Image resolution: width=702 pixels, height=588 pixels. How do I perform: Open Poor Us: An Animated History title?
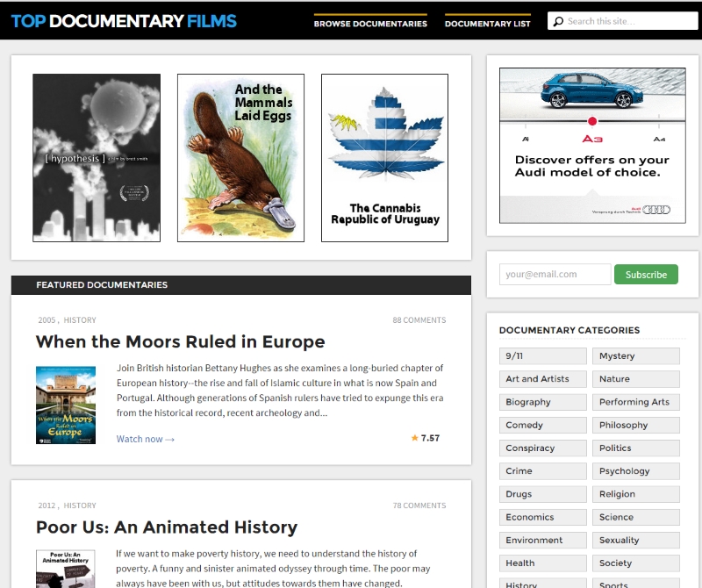(167, 527)
